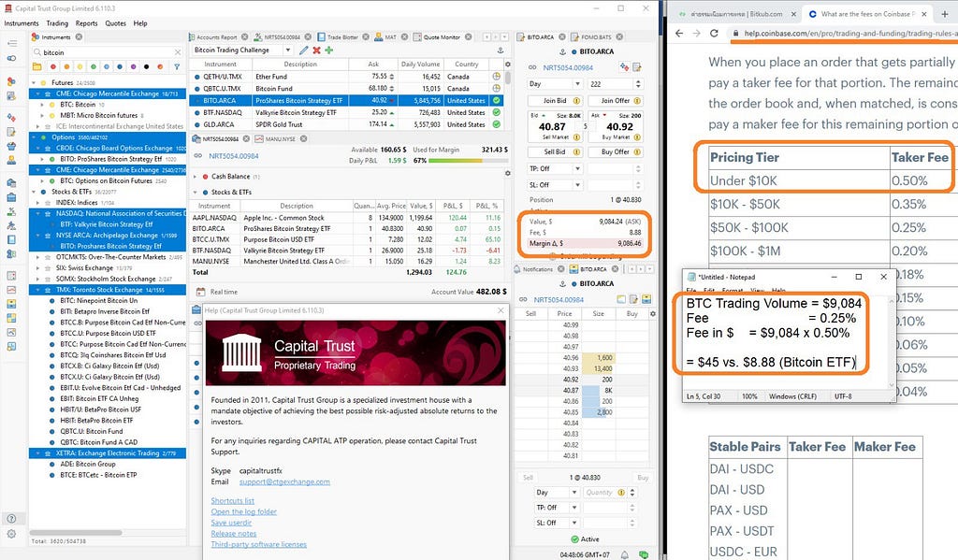Viewport: 958px width, 560px height.
Task: Open the Release notes link
Action: [x=233, y=534]
